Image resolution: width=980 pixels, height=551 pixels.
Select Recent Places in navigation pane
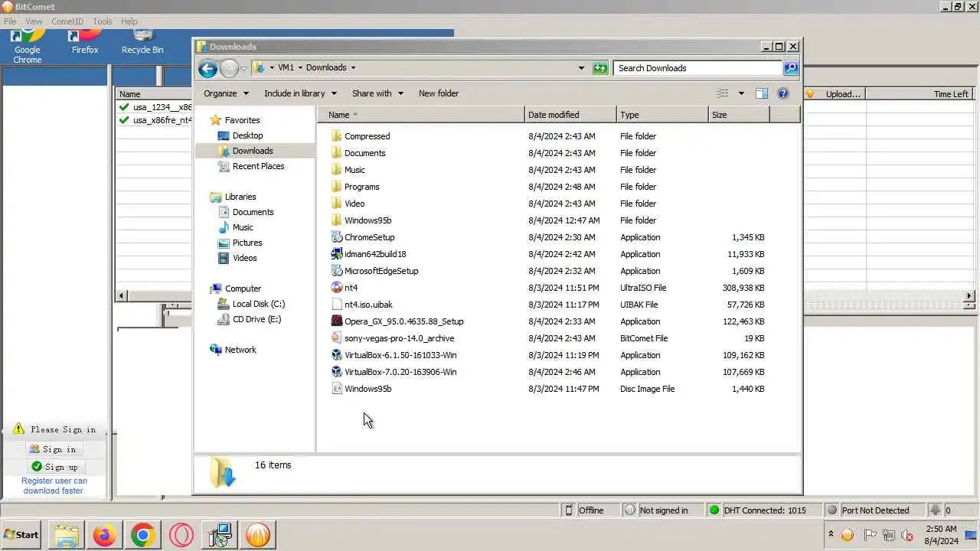click(258, 166)
